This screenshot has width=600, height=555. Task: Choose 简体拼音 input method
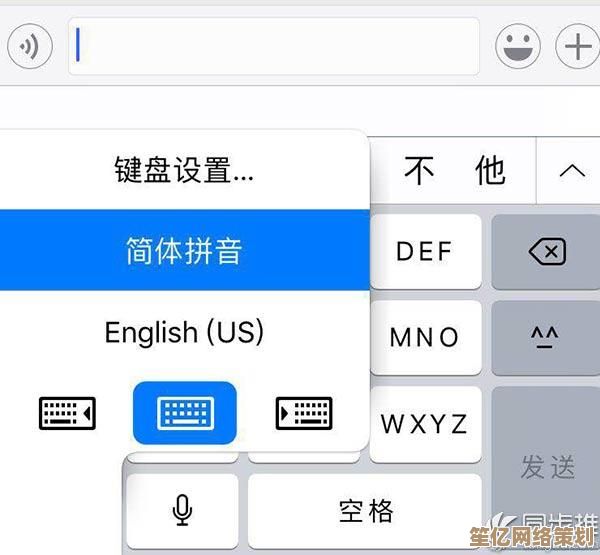(184, 250)
